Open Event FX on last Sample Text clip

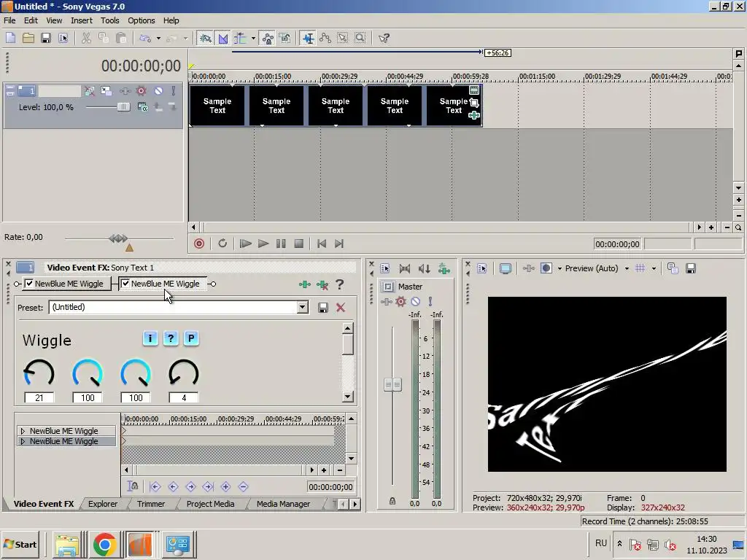coord(474,115)
